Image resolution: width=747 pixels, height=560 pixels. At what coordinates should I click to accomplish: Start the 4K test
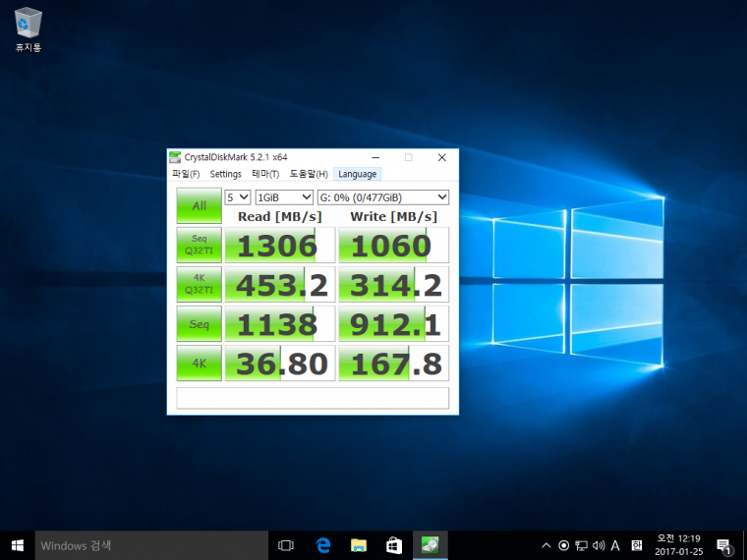click(x=200, y=364)
